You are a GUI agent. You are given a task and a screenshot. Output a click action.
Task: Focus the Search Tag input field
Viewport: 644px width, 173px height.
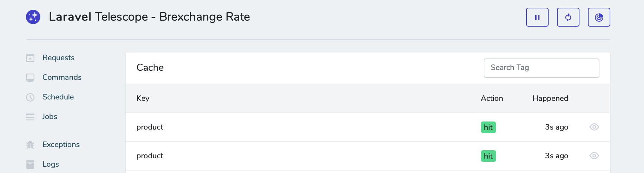[x=541, y=68]
